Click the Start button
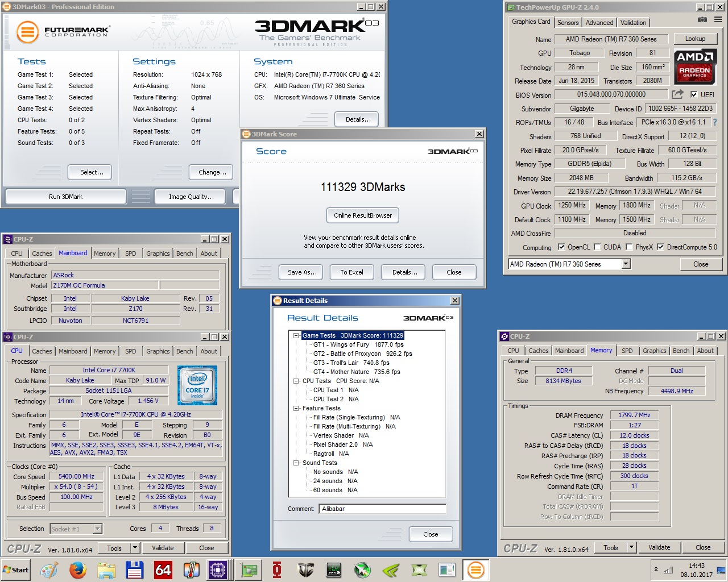The width and height of the screenshot is (728, 582). click(x=15, y=569)
